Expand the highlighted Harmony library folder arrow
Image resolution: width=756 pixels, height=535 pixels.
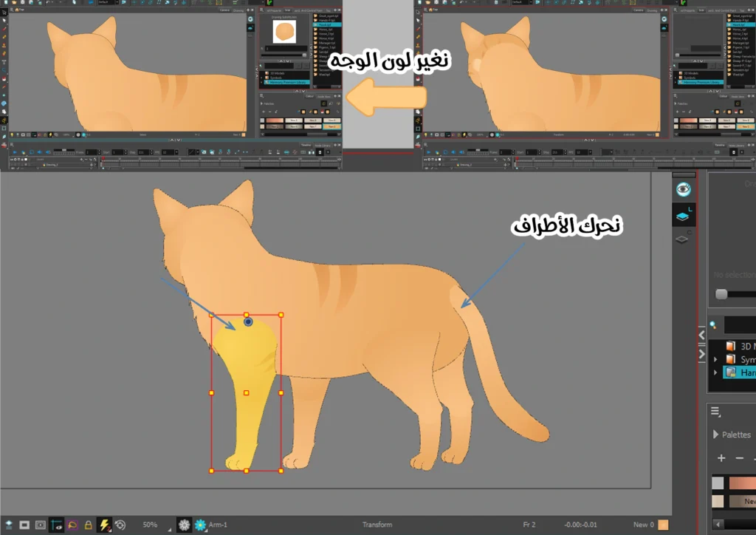(715, 372)
